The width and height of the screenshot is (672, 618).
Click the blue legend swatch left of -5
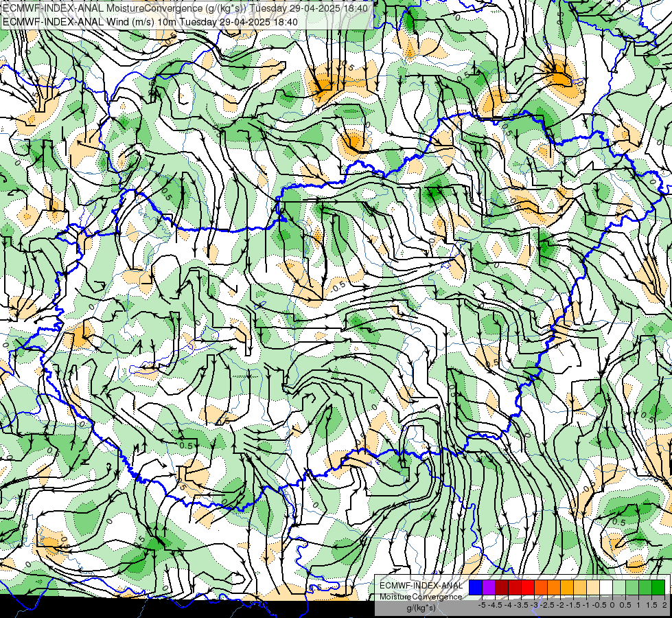(476, 587)
